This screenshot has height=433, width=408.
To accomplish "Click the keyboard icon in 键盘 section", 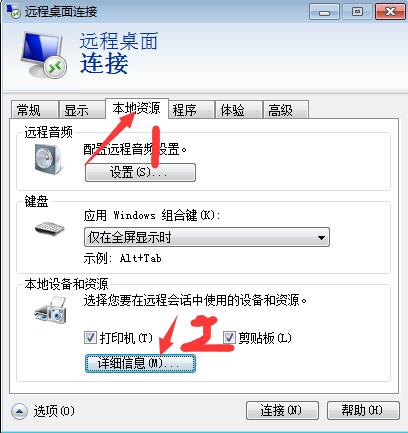I will 50,229.
